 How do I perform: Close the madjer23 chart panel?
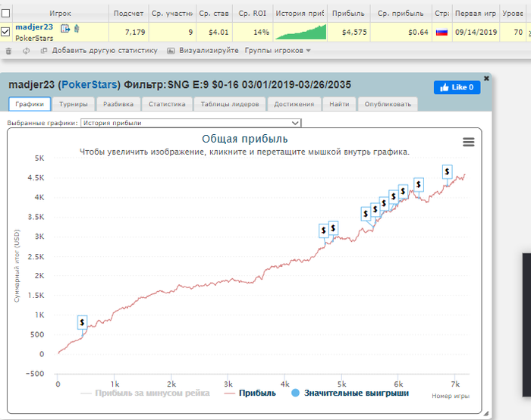tap(486, 78)
